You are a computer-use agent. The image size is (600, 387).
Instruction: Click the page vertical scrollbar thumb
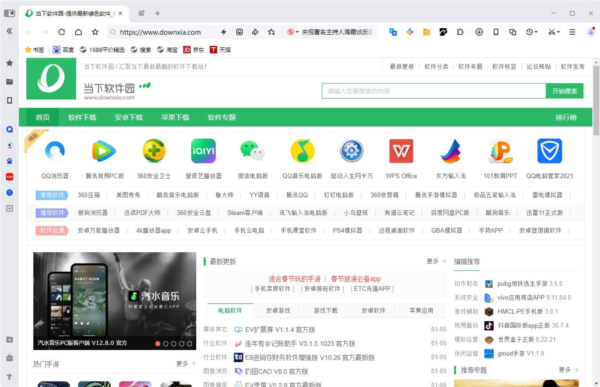point(596,100)
